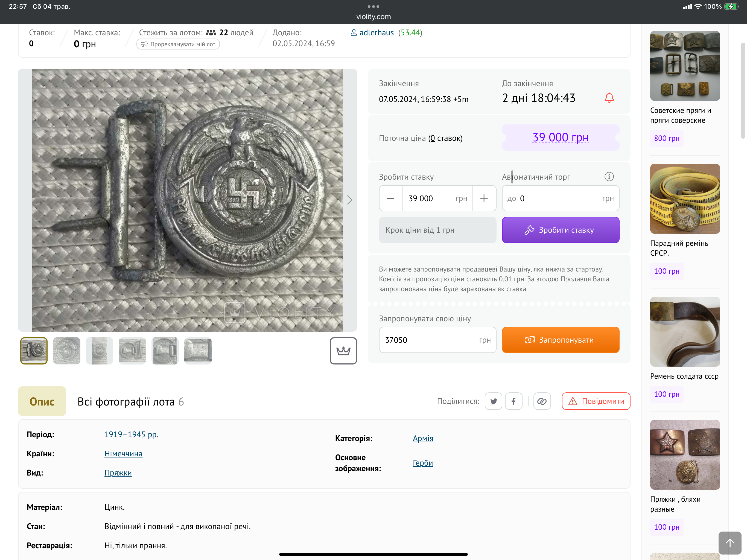The height and width of the screenshot is (560, 747).
Task: Click the info icon beside Автоматичний торг
Action: click(609, 177)
